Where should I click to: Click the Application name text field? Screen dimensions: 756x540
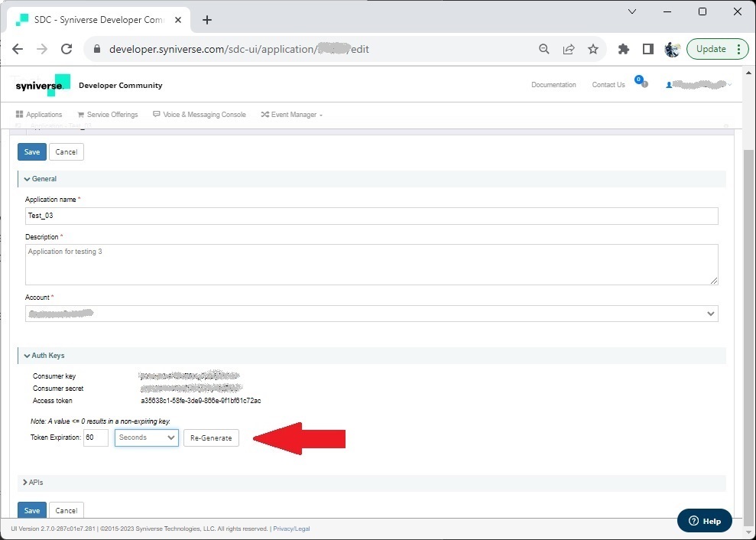(x=372, y=216)
